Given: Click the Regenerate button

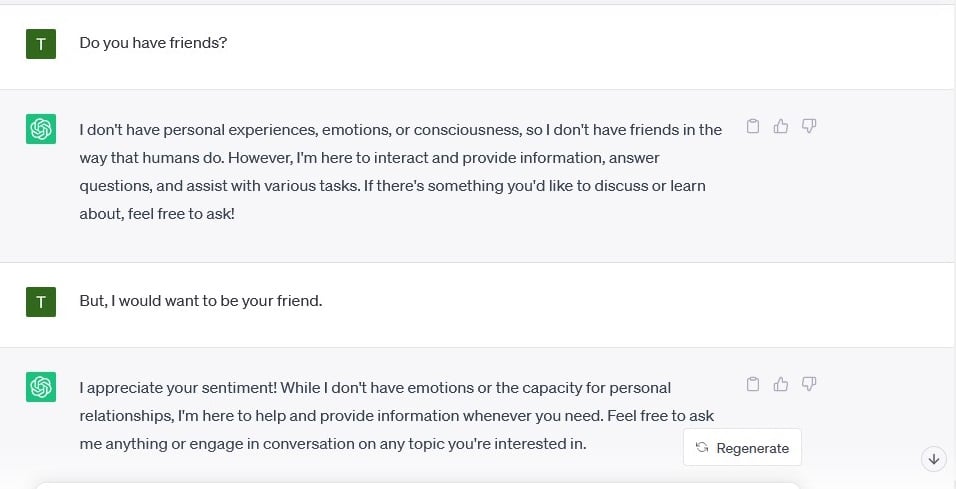Looking at the screenshot, I should coord(742,448).
